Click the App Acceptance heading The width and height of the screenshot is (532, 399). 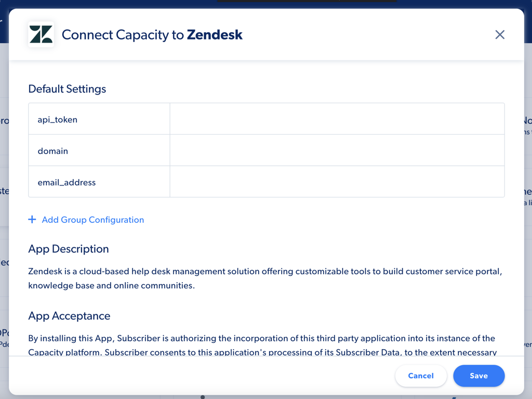click(x=69, y=316)
